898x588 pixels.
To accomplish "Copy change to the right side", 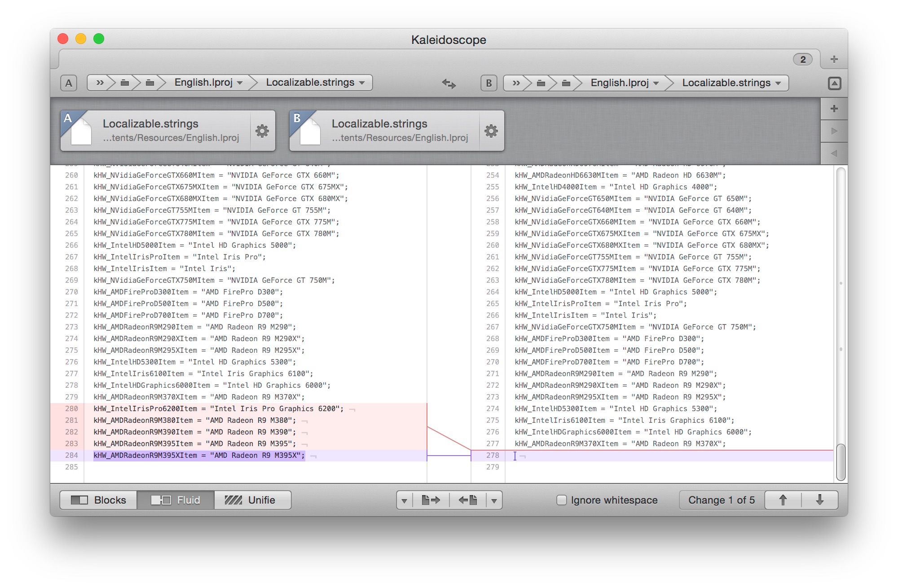I will (x=431, y=500).
